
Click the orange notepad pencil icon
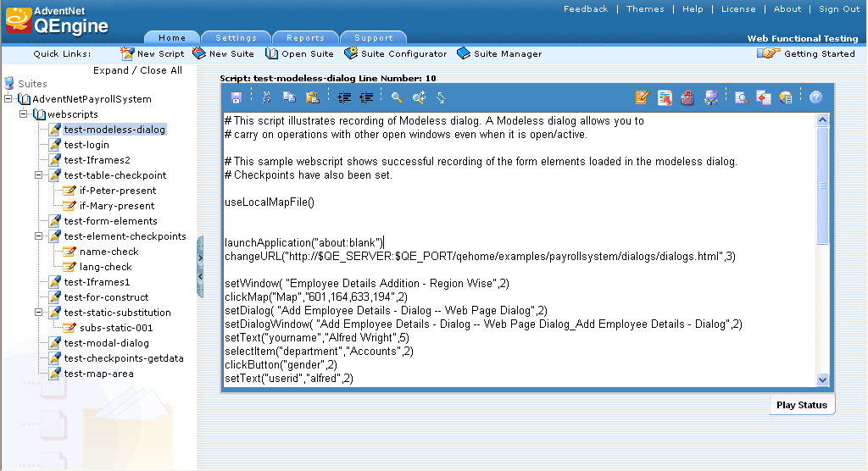[643, 98]
